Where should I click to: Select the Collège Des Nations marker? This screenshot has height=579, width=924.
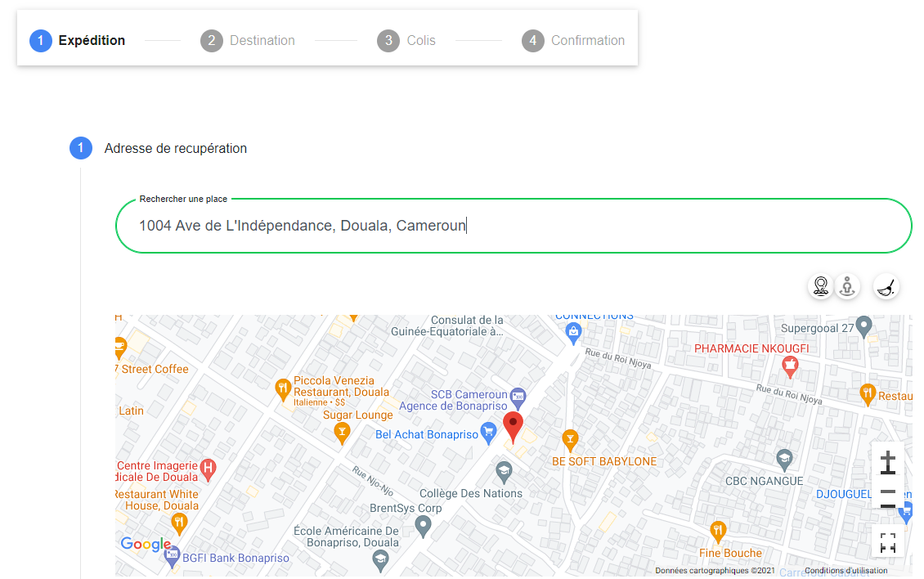[x=505, y=472]
